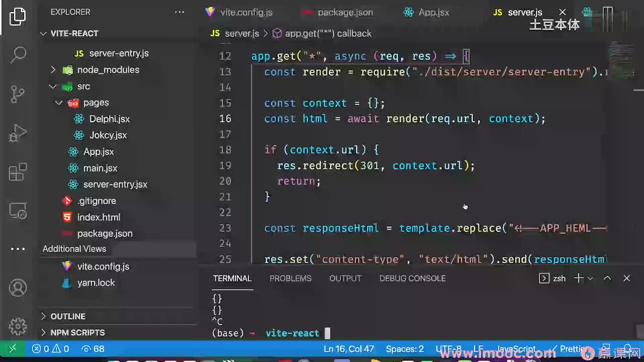Maximize the terminal panel size
The width and height of the screenshot is (644, 362).
(x=607, y=278)
